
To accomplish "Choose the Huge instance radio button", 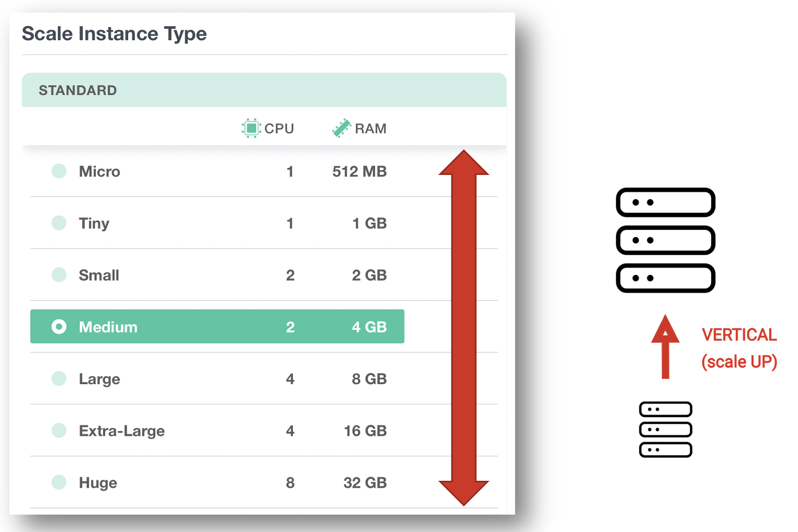I will coord(59,482).
